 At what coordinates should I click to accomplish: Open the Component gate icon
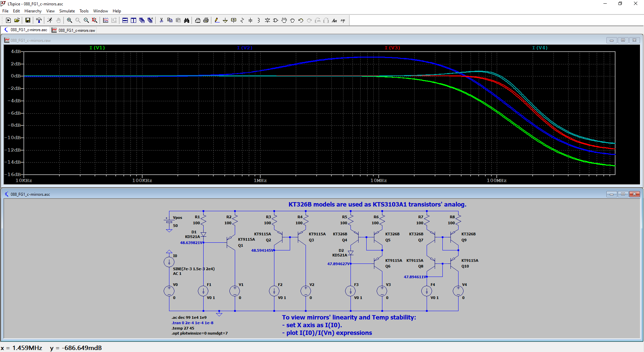pos(276,20)
